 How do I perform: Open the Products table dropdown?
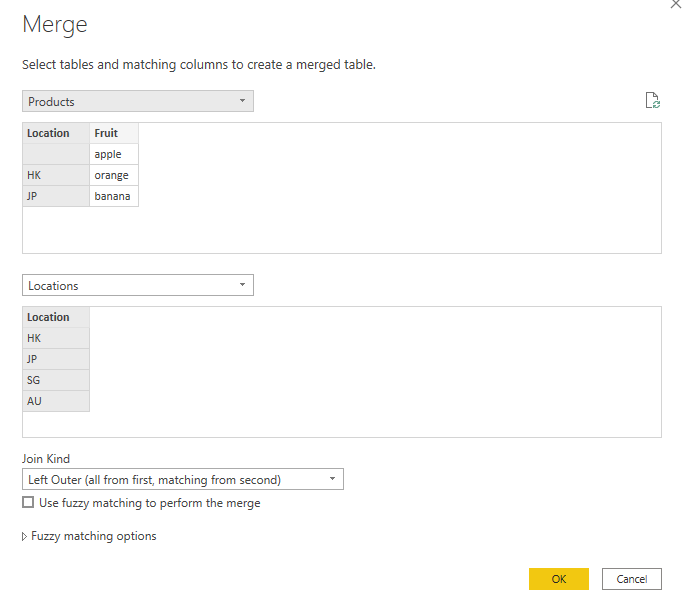138,101
